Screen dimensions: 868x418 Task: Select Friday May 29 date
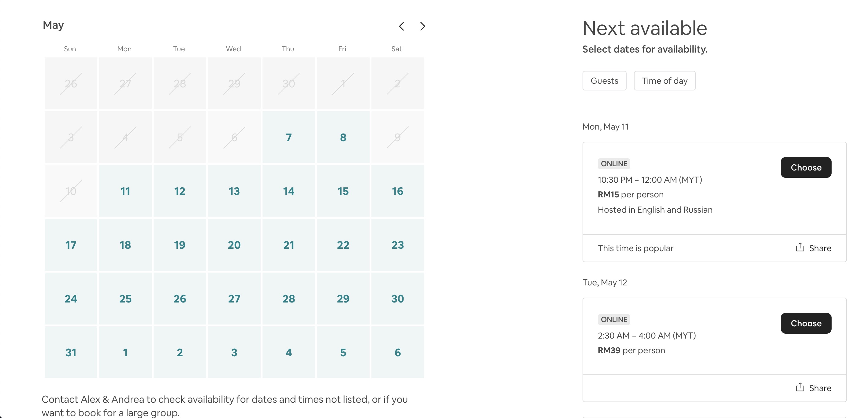(x=343, y=299)
